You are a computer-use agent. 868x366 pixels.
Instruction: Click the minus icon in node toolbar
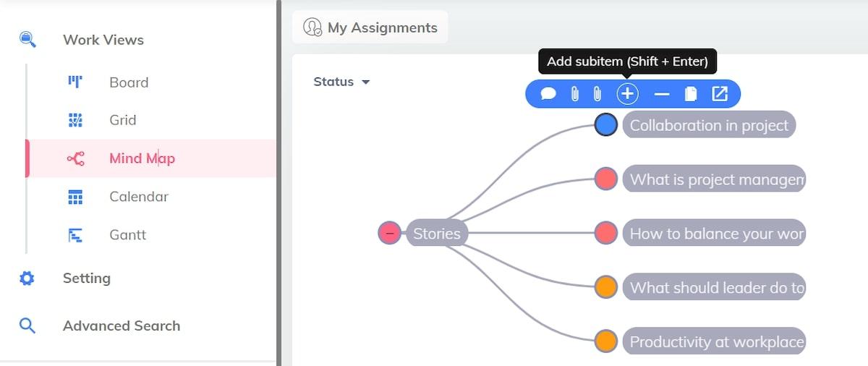pyautogui.click(x=661, y=94)
